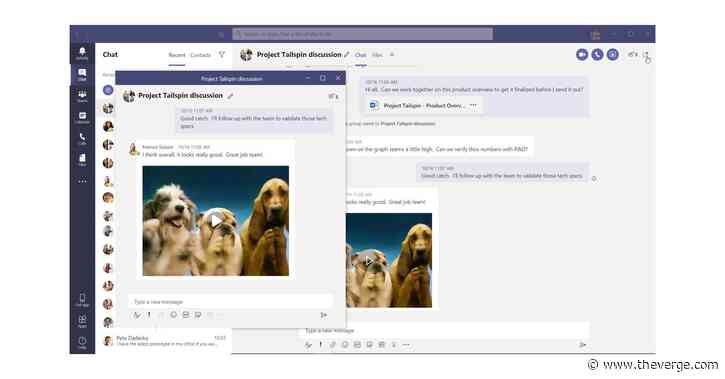Screen dimensions: 725x379
Task: Edit chat name in the main window
Action: 347,55
